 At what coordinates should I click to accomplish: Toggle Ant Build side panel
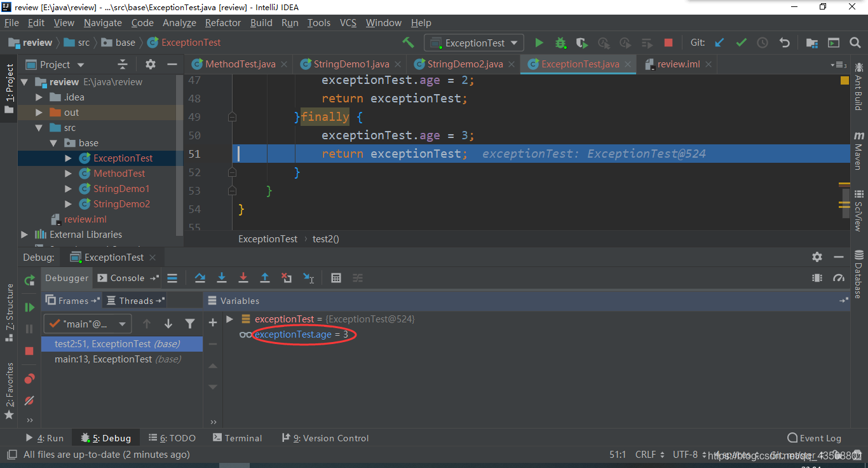[x=858, y=85]
